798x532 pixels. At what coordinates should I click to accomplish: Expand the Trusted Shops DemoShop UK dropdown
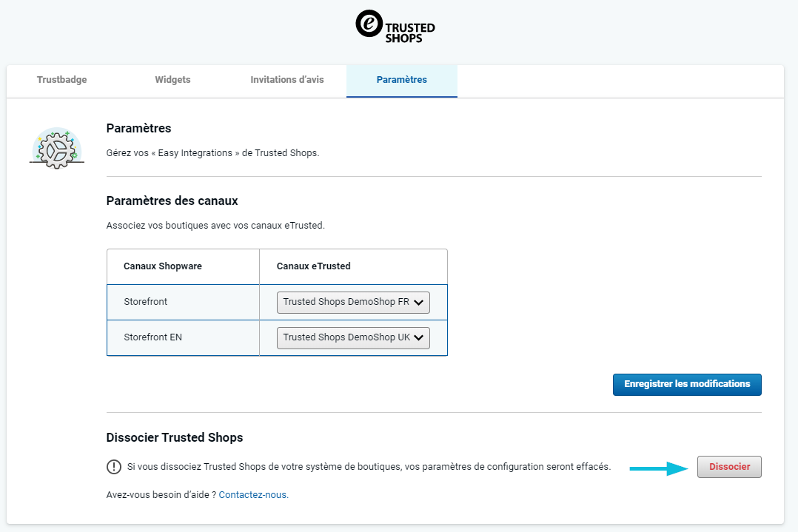[353, 337]
